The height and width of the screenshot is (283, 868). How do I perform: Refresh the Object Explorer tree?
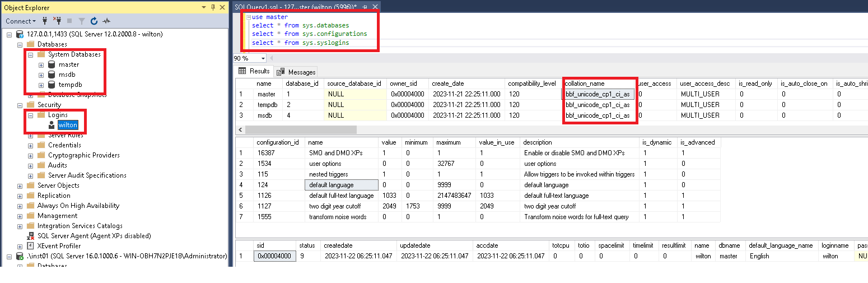click(x=94, y=21)
